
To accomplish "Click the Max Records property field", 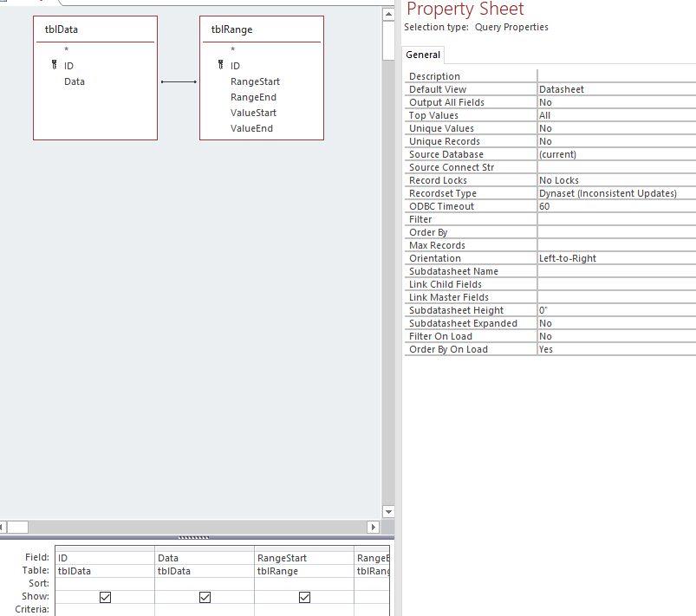I will tap(616, 245).
